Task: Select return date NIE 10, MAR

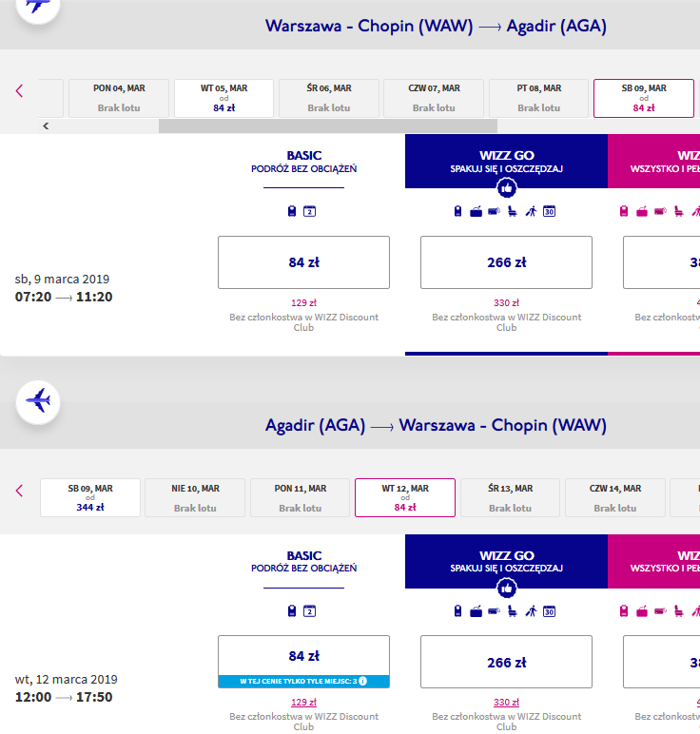Action: [x=195, y=497]
